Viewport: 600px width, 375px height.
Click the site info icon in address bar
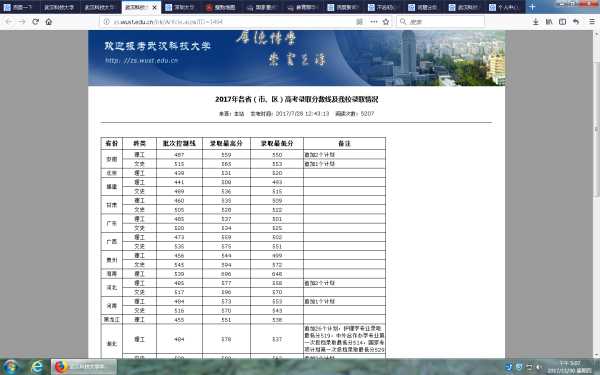[x=107, y=22]
